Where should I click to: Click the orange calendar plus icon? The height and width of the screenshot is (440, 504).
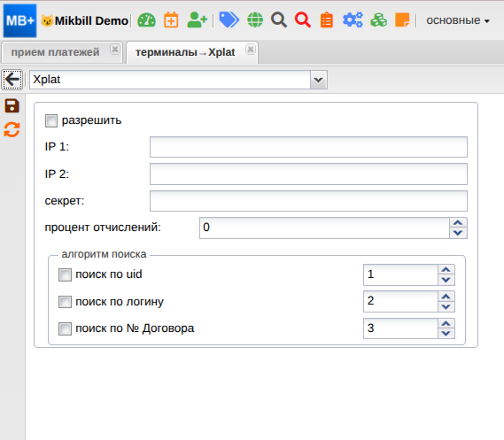pos(171,20)
